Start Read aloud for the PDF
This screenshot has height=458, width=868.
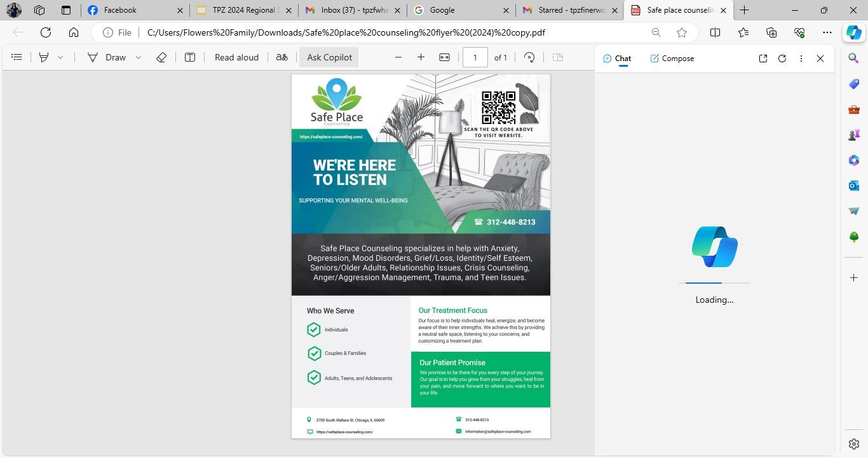tap(236, 57)
